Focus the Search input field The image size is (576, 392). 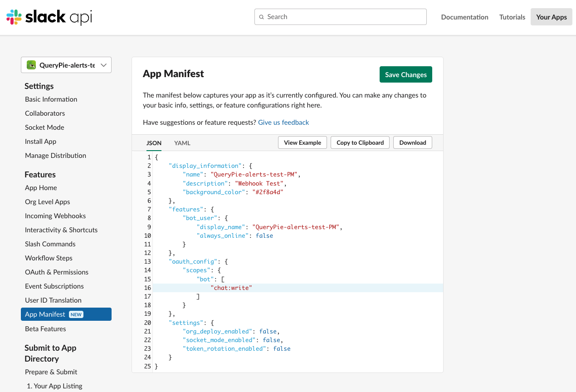click(341, 17)
